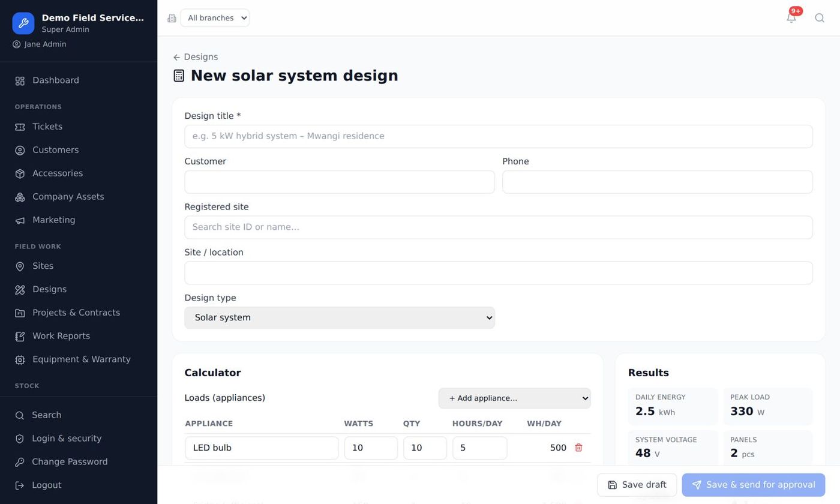Click the Projects & Contracts icon
The height and width of the screenshot is (504, 840).
click(20, 313)
